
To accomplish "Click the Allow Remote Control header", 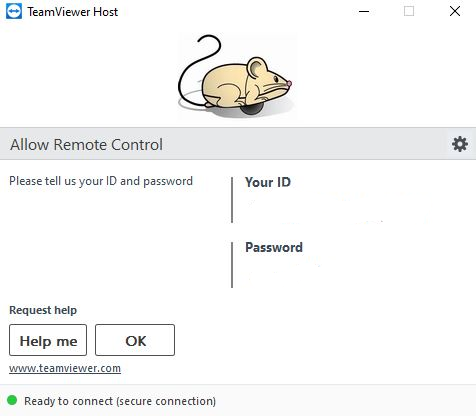I will (x=86, y=145).
